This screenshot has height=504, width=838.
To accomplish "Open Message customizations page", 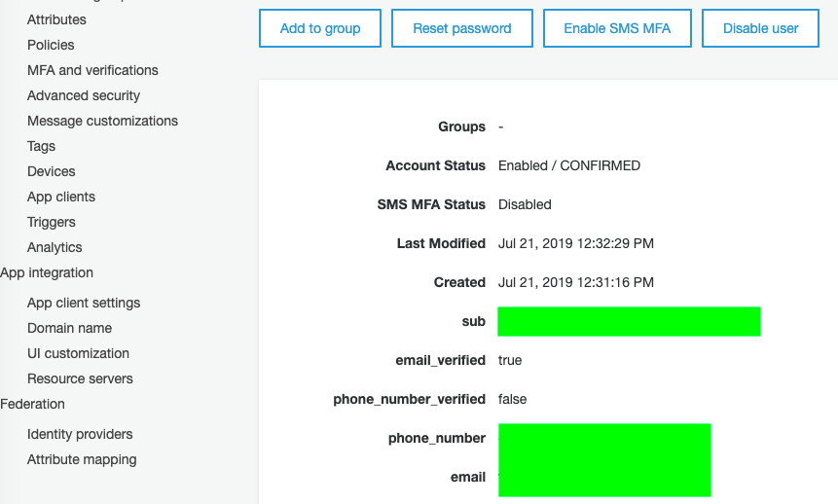I will [102, 121].
